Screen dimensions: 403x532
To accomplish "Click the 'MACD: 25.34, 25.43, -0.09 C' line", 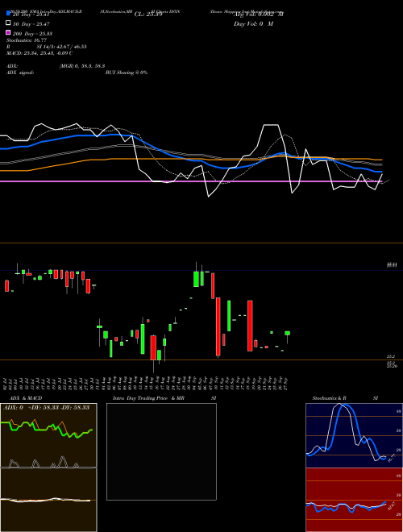I will tap(39, 53).
